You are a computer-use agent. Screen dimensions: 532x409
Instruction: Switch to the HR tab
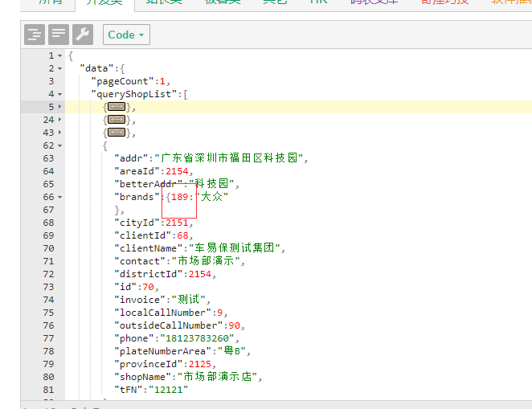[318, 2]
